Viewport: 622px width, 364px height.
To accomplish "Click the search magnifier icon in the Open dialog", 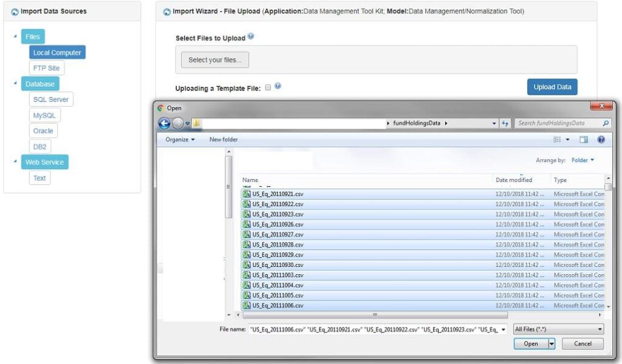I will click(x=606, y=123).
